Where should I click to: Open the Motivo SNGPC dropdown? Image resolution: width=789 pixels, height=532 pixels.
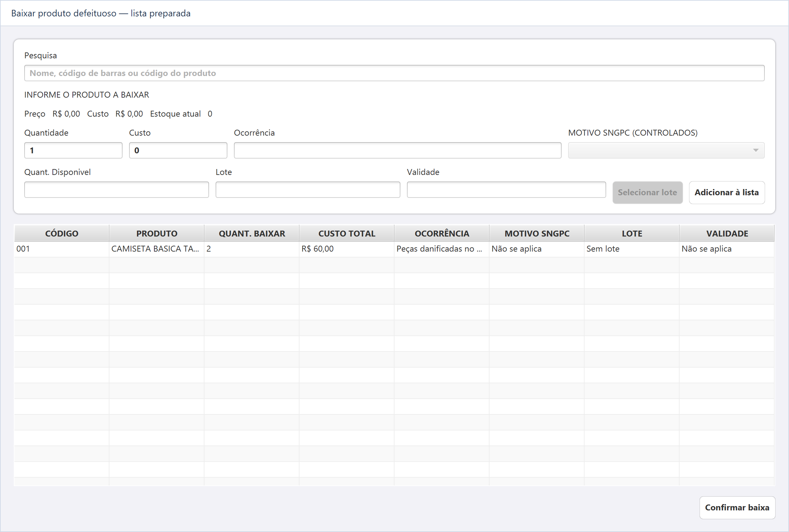[666, 150]
